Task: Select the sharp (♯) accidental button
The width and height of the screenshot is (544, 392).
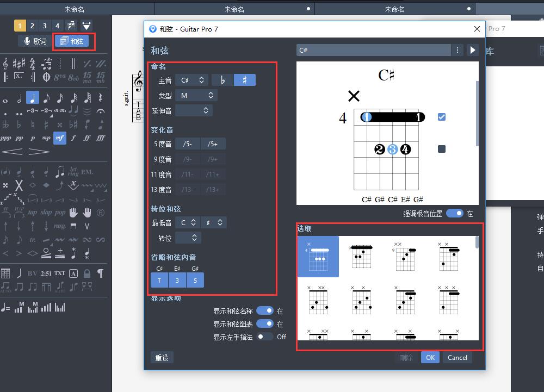Action: coord(245,80)
